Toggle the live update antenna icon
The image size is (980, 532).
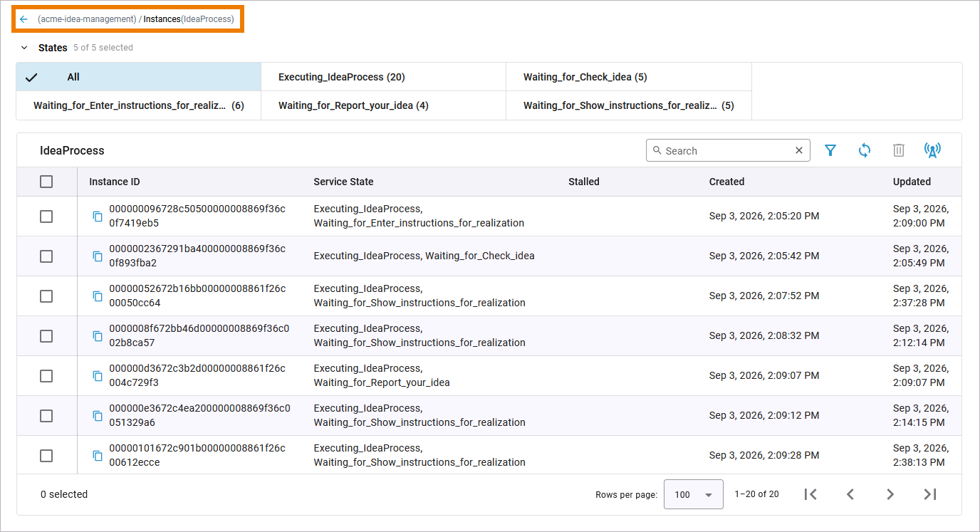coord(932,150)
